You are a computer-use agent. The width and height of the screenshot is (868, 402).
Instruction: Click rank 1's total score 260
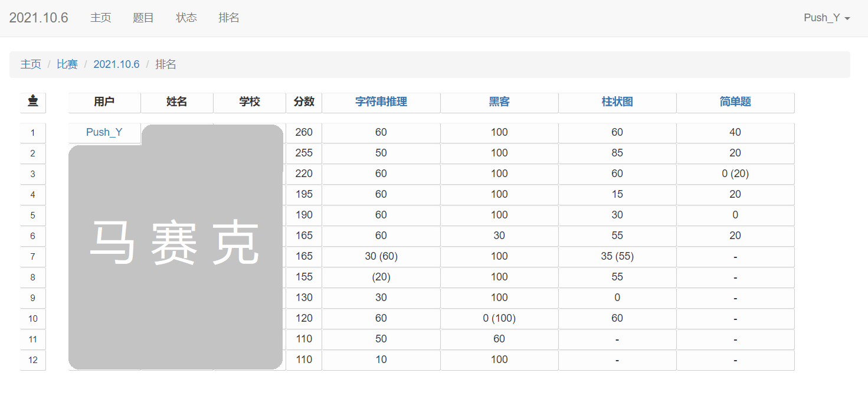pyautogui.click(x=304, y=132)
